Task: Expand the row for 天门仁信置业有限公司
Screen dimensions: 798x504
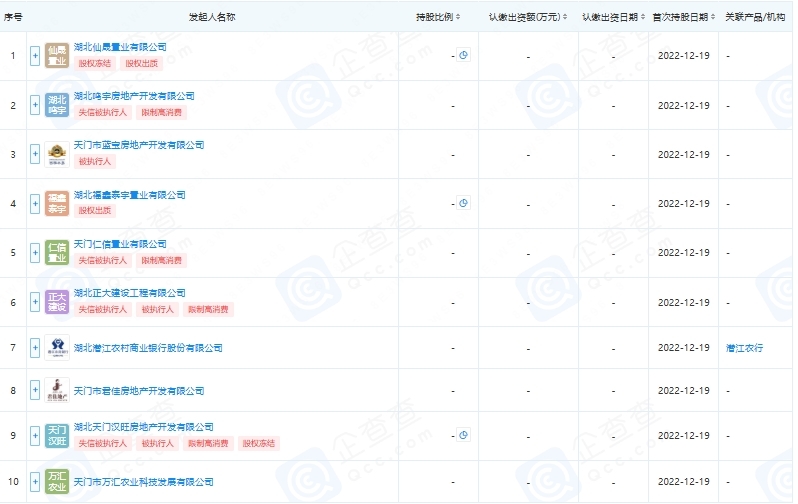Action: coord(35,253)
